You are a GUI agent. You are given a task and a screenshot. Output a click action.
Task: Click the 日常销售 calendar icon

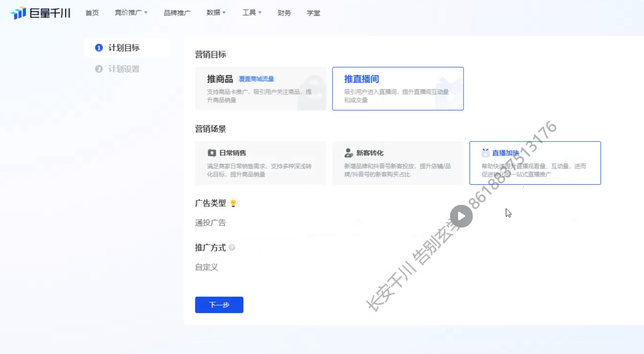(x=212, y=153)
